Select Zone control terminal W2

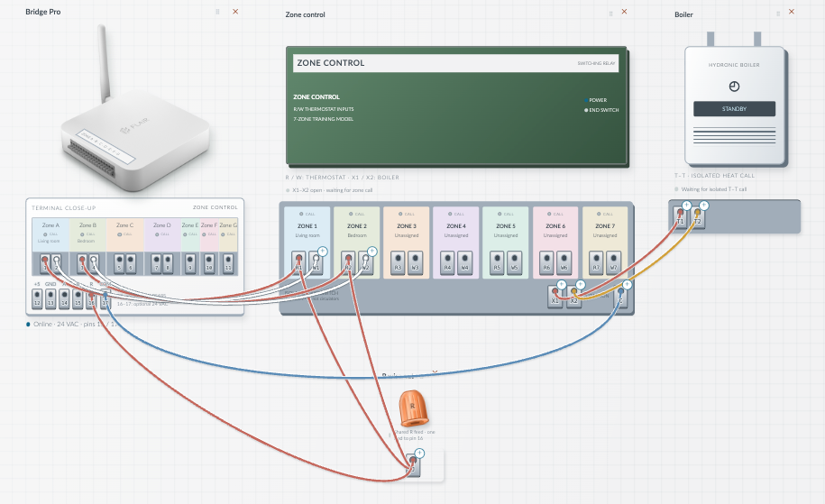[365, 261]
